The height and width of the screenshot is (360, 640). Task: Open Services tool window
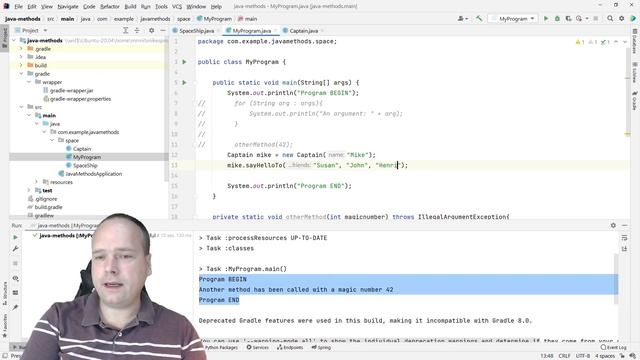point(258,347)
